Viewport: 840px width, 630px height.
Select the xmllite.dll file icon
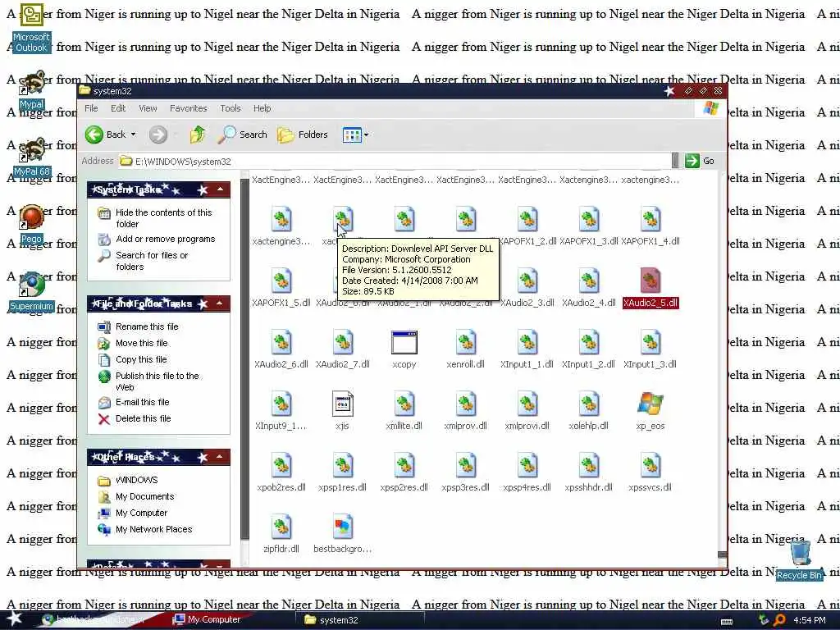(404, 404)
